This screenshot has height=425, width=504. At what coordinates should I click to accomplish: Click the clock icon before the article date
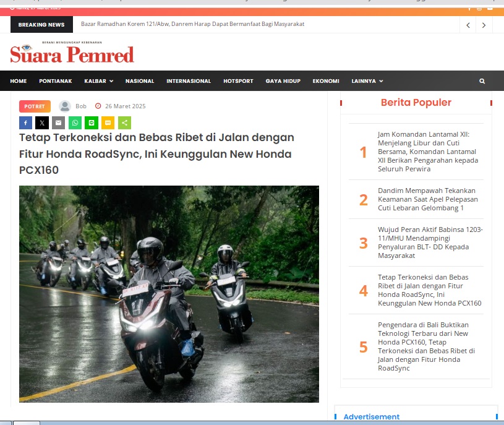(x=98, y=106)
